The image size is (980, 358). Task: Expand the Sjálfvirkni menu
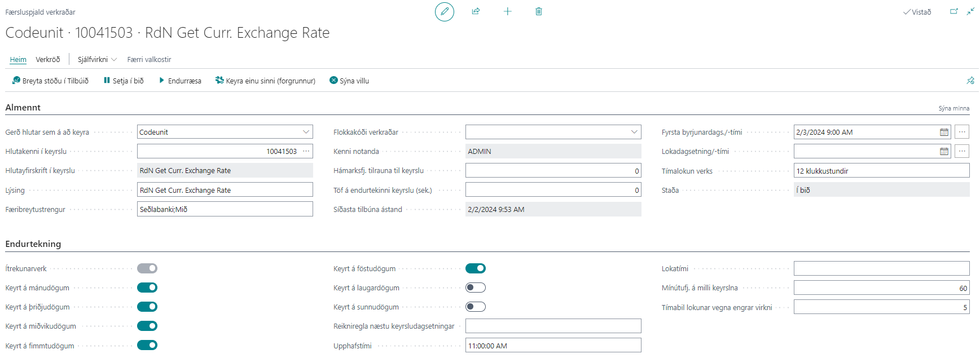tap(97, 60)
